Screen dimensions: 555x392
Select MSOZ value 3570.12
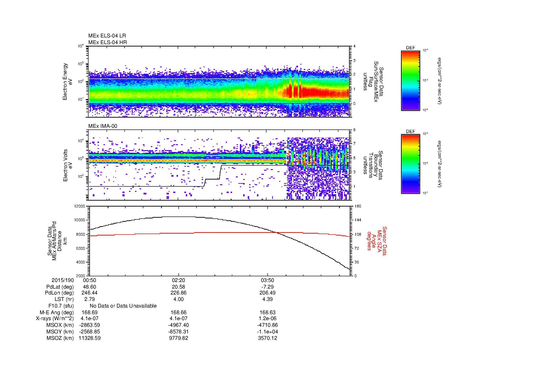click(x=268, y=338)
